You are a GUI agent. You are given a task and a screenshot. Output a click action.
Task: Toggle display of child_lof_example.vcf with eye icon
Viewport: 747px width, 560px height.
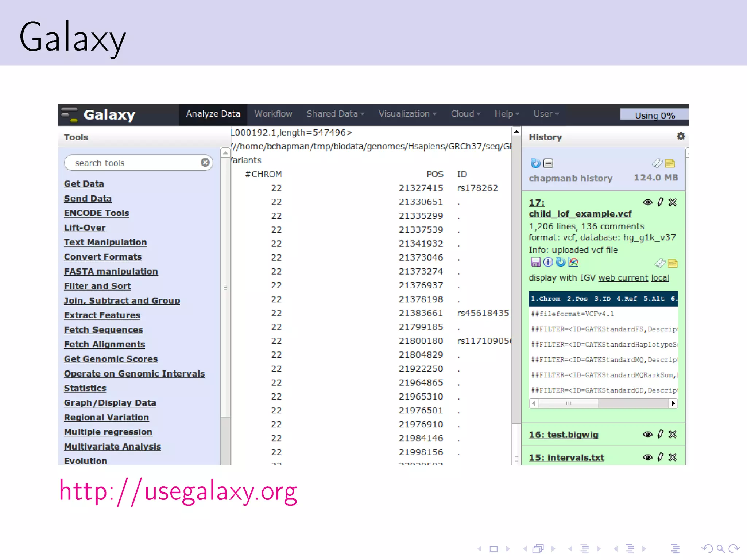[x=647, y=202]
